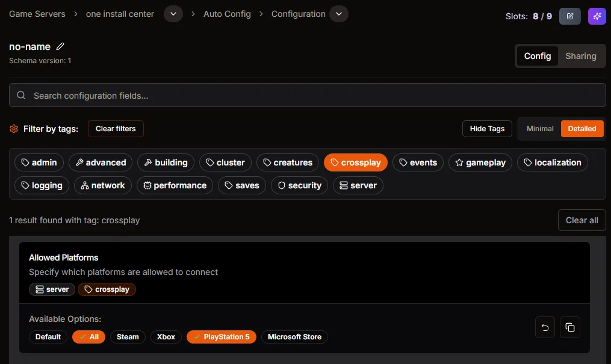Viewport: 611px width, 364px height.
Task: Deselect the active crossplay tag filter
Action: click(355, 162)
